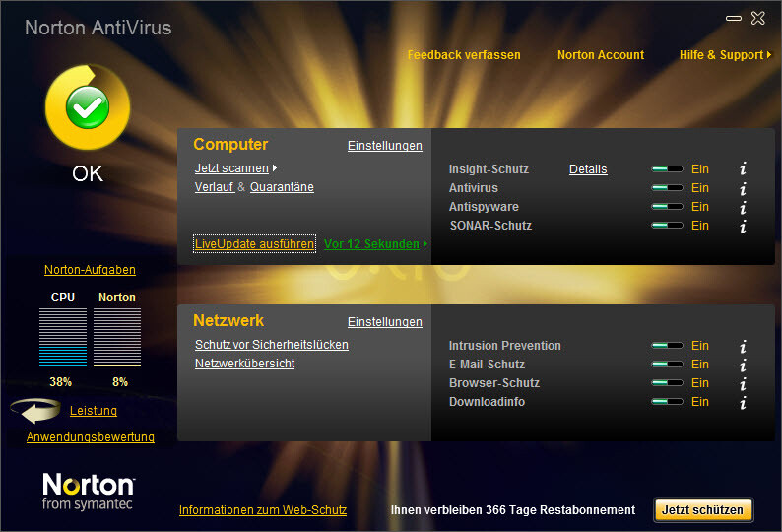Toggle the E-Mail-Schutz switch
This screenshot has height=532, width=782.
click(667, 365)
